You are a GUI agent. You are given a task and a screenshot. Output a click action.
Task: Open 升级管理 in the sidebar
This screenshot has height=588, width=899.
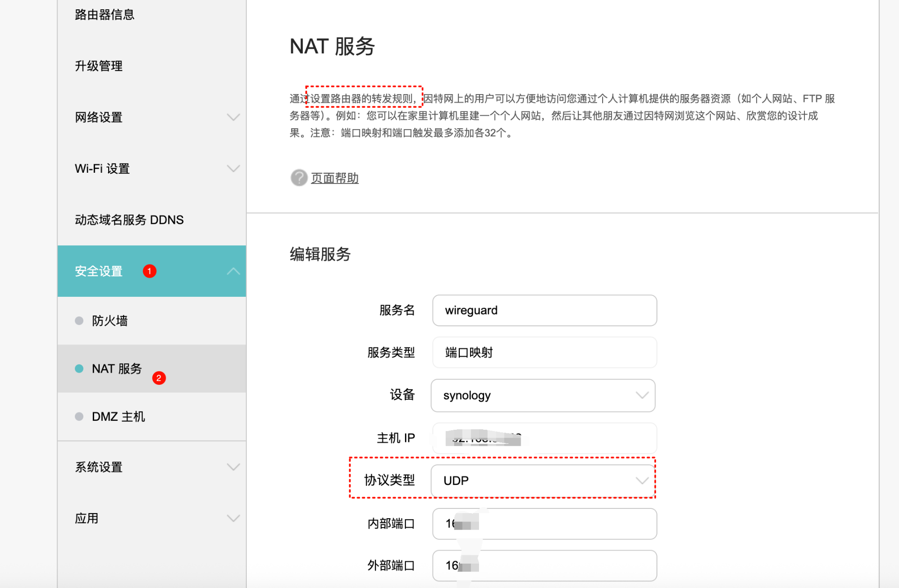[99, 66]
